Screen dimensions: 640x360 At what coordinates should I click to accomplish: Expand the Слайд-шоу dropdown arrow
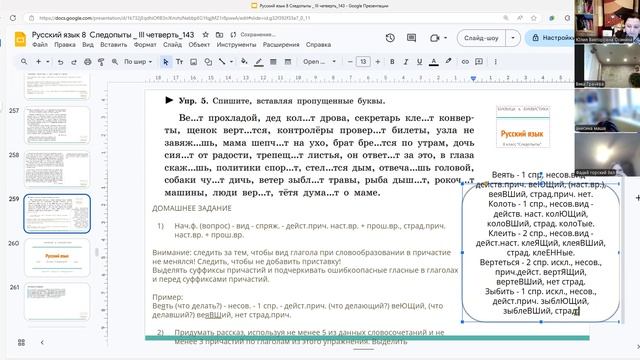[x=513, y=38]
